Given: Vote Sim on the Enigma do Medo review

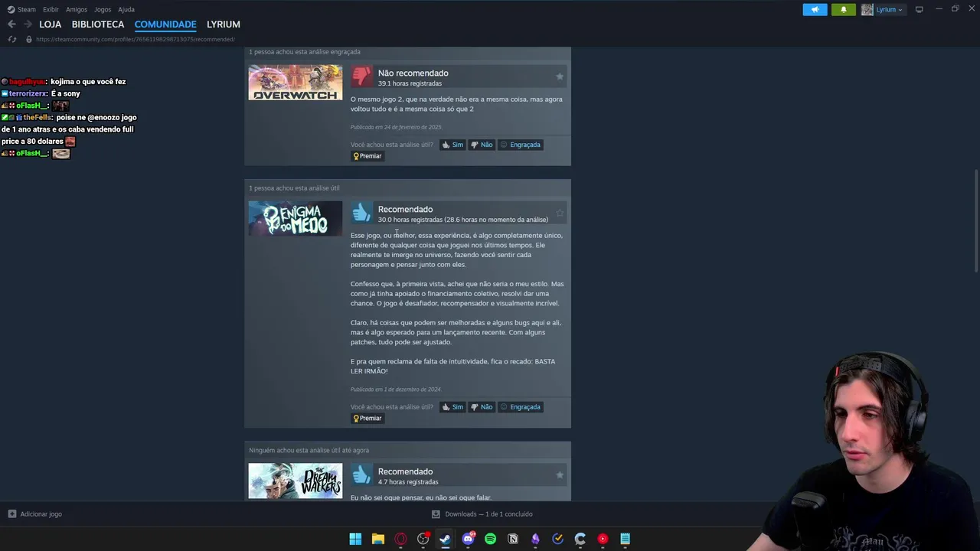Looking at the screenshot, I should coord(452,407).
